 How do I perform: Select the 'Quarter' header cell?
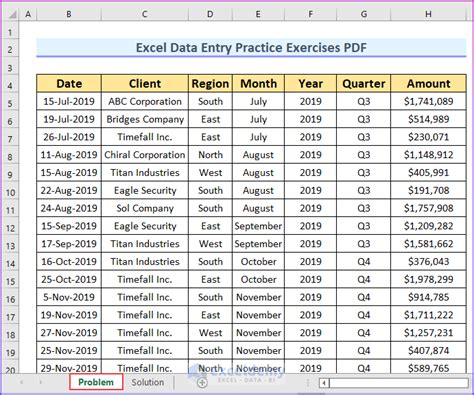[x=363, y=84]
